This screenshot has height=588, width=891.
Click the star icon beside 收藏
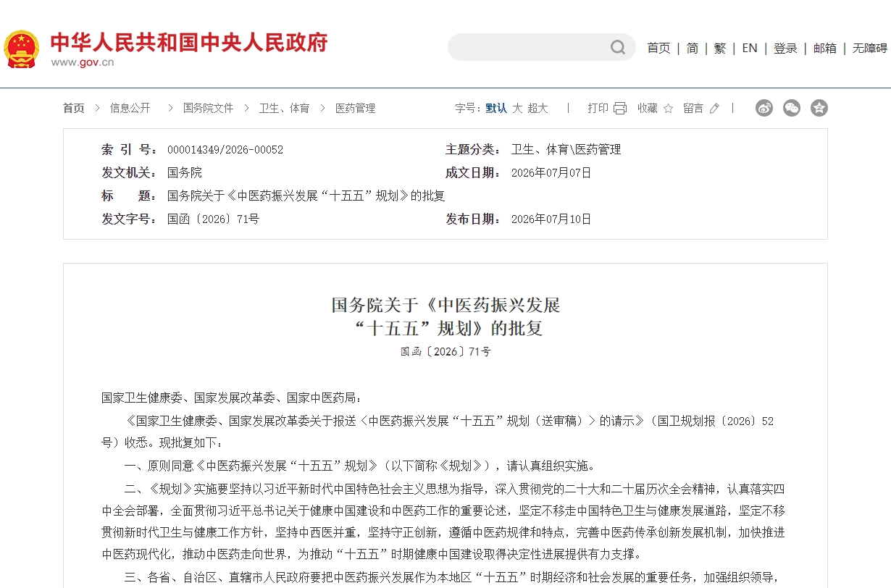pyautogui.click(x=668, y=109)
